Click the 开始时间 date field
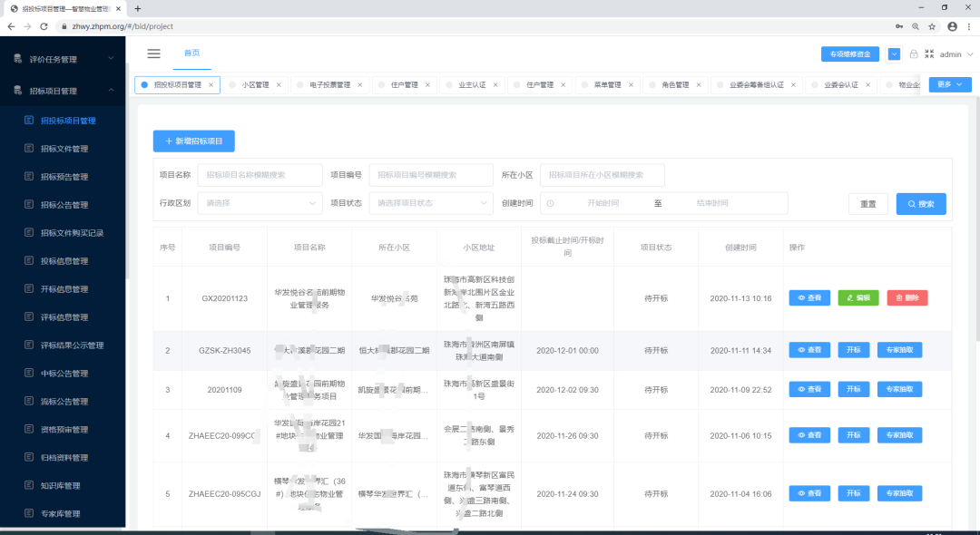Image resolution: width=980 pixels, height=535 pixels. (603, 203)
